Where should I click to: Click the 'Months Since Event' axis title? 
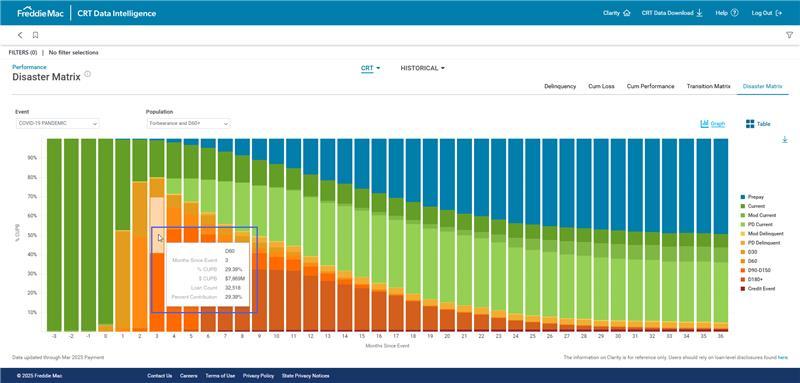387,346
